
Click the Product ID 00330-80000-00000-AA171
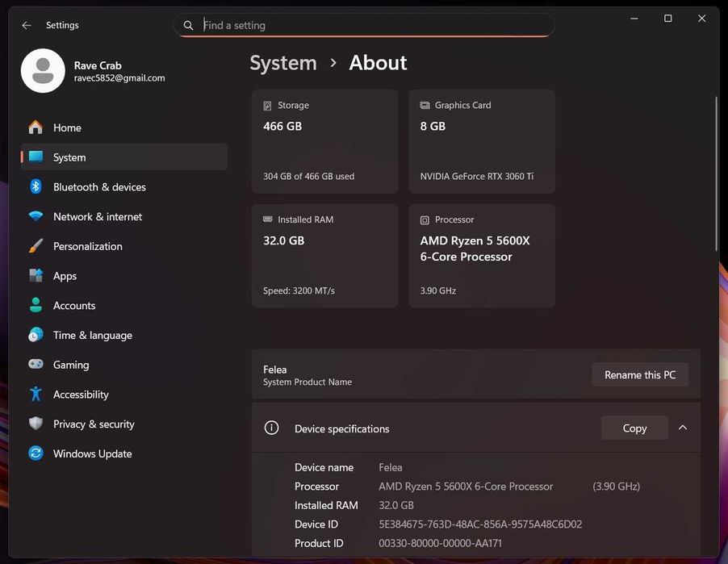[x=440, y=543]
